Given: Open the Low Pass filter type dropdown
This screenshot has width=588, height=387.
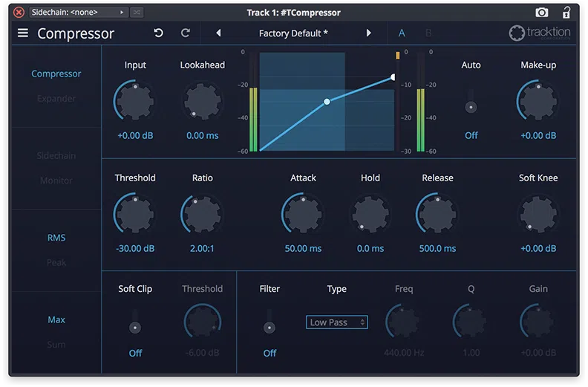Looking at the screenshot, I should [x=337, y=322].
